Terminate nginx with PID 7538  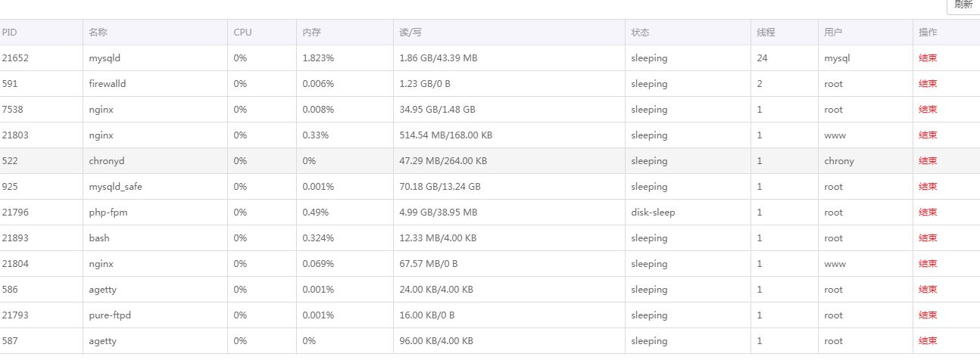928,110
